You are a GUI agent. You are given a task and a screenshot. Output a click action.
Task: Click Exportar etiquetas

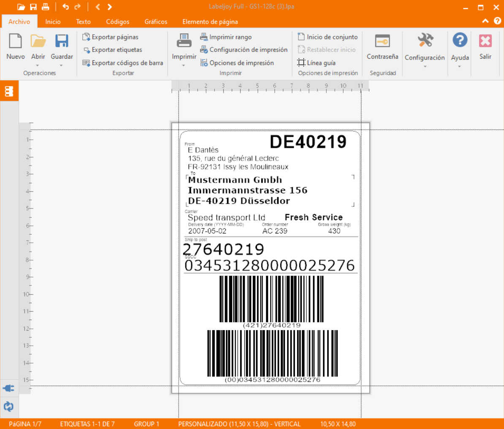pyautogui.click(x=113, y=50)
